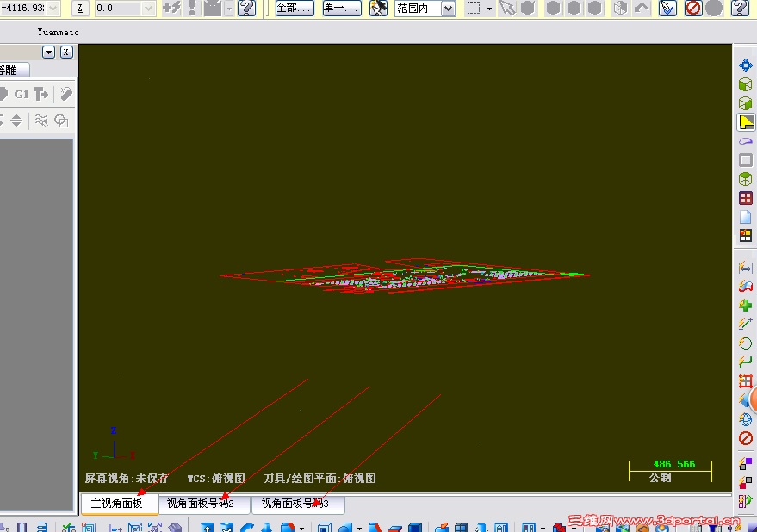Viewport: 757px width, 532px height.
Task: Expand the Z value 0.0 dropdown
Action: click(x=148, y=9)
